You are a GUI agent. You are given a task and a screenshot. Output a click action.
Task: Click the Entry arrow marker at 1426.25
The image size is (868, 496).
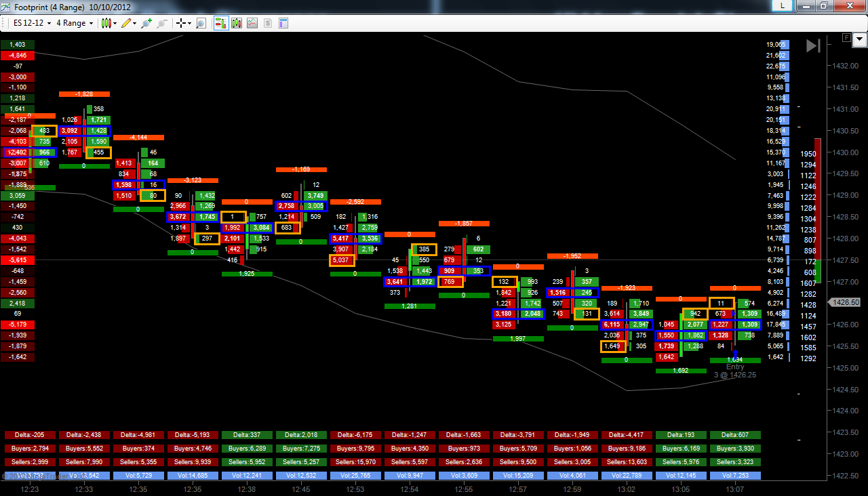[735, 354]
